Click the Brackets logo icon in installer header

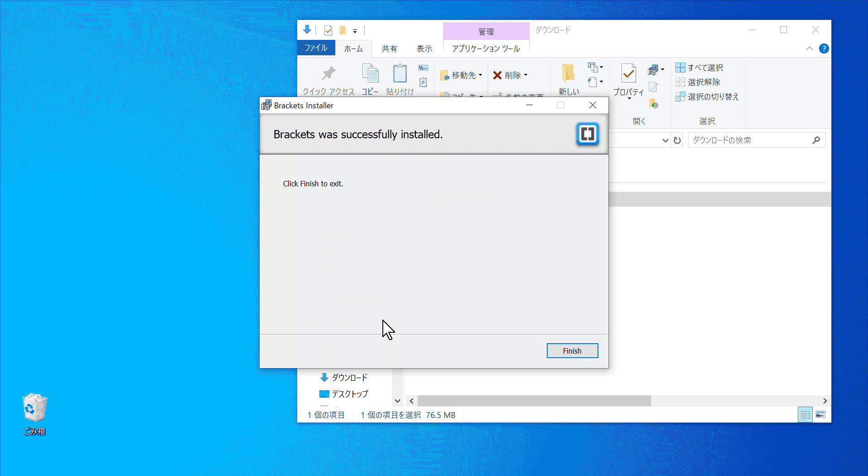click(x=588, y=134)
